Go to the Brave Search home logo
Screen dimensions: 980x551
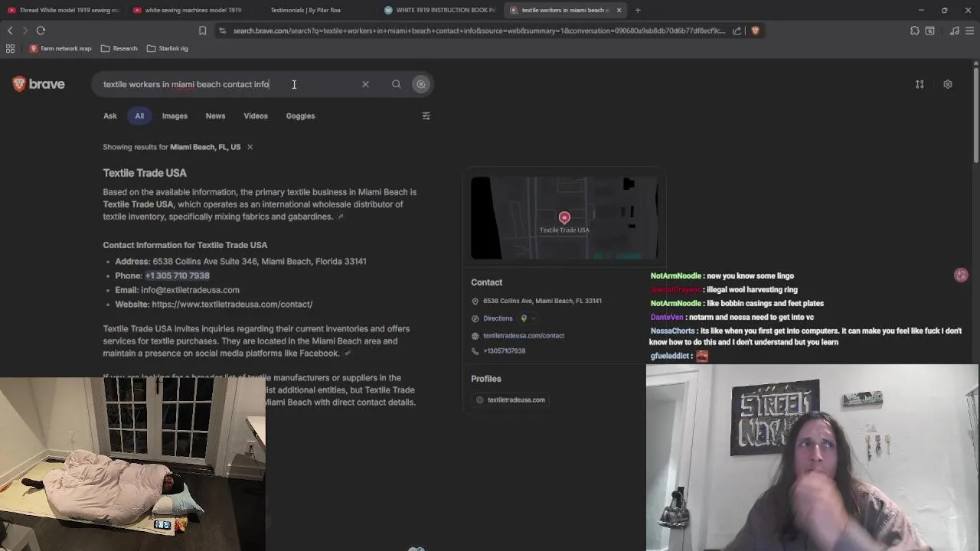click(39, 84)
